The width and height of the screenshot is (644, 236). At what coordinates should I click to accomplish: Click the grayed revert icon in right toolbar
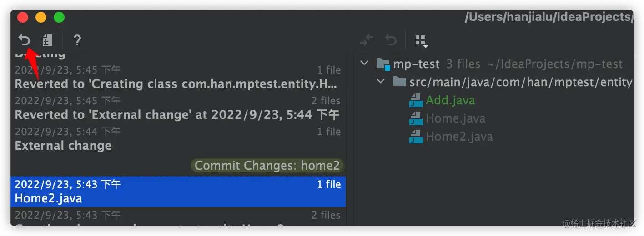391,40
